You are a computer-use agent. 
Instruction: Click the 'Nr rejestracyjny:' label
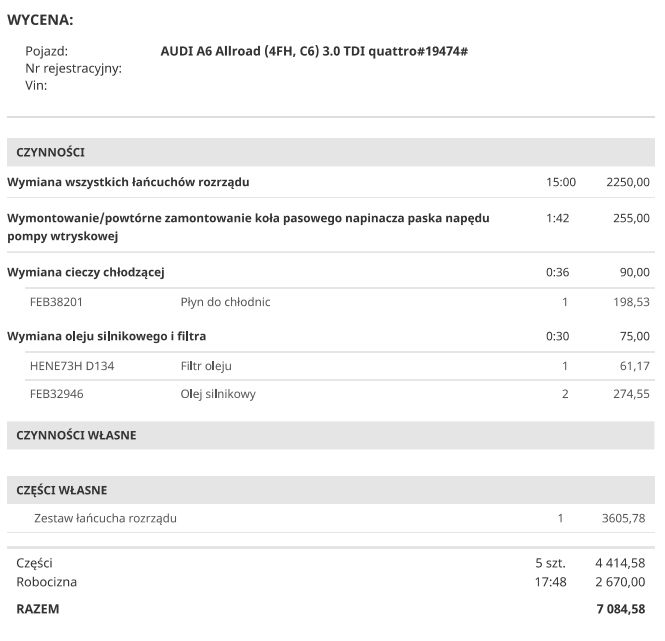pyautogui.click(x=73, y=68)
